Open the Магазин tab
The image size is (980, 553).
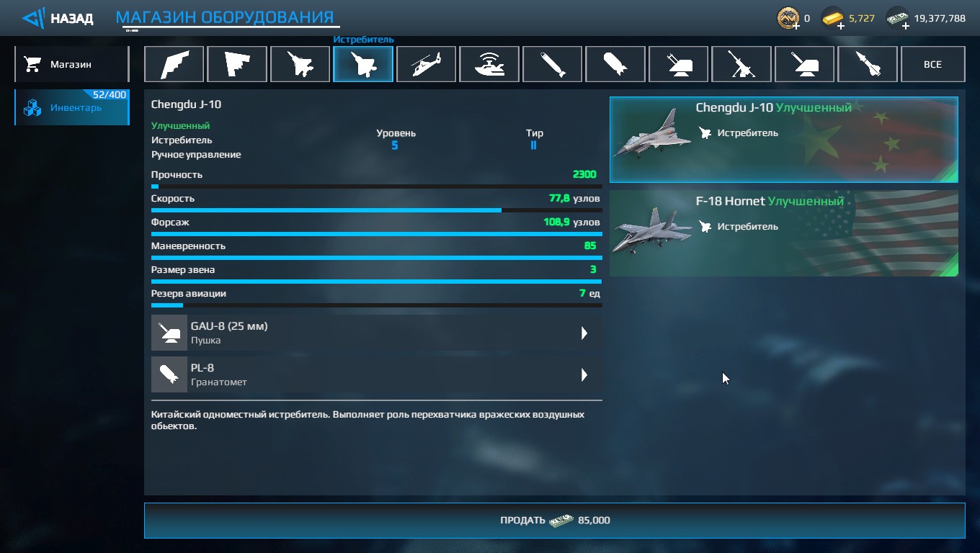coord(71,64)
